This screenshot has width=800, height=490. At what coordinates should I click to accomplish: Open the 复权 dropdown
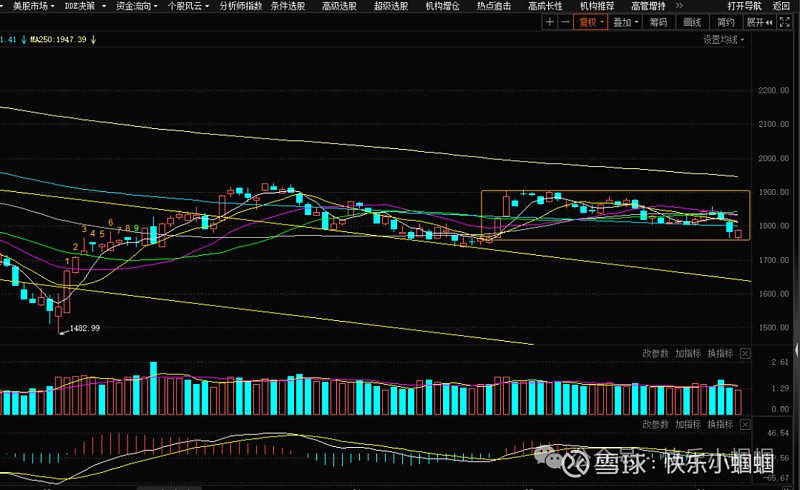tap(590, 22)
